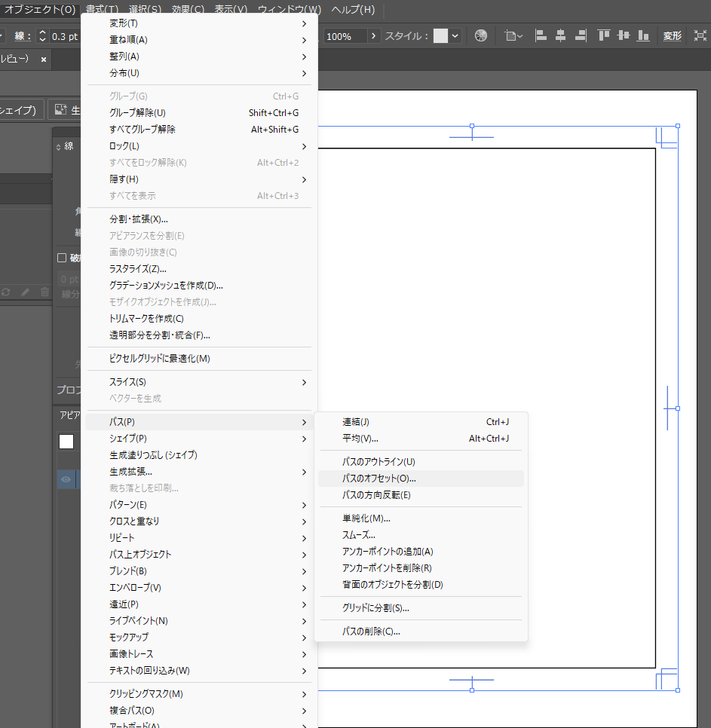The width and height of the screenshot is (711, 728).
Task: Close the document preview tab
Action: [x=44, y=59]
